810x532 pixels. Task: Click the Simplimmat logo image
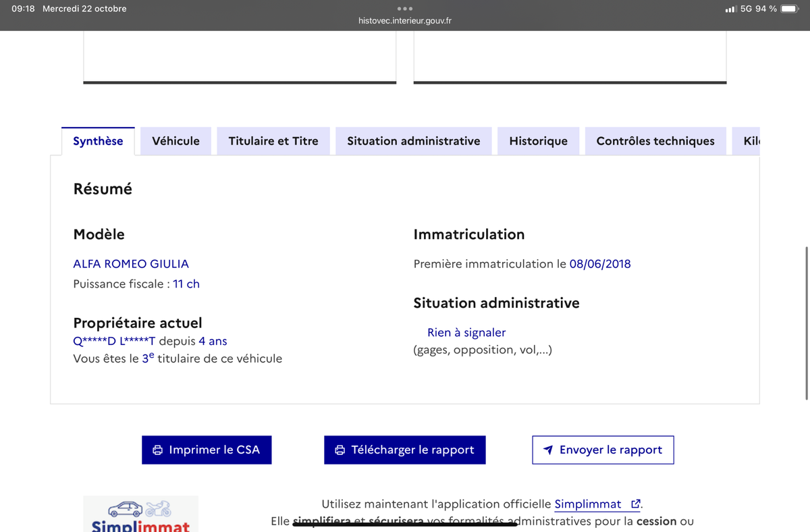click(141, 514)
